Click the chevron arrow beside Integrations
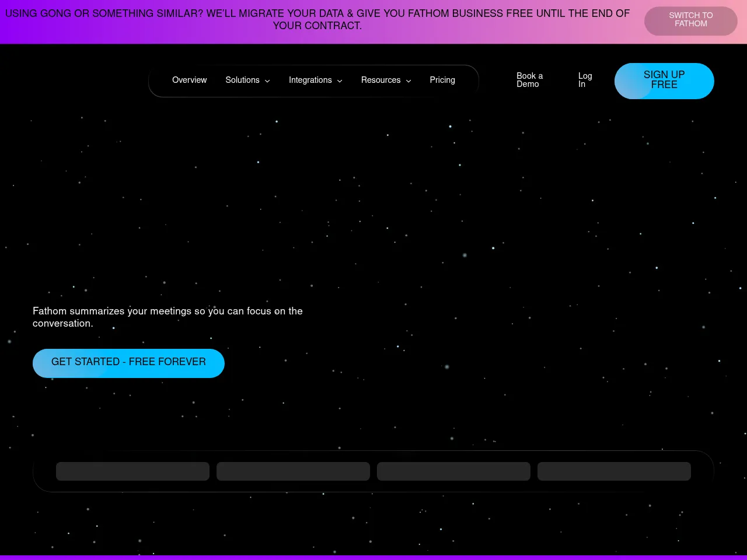Screen dimensions: 747x560 click(340, 81)
